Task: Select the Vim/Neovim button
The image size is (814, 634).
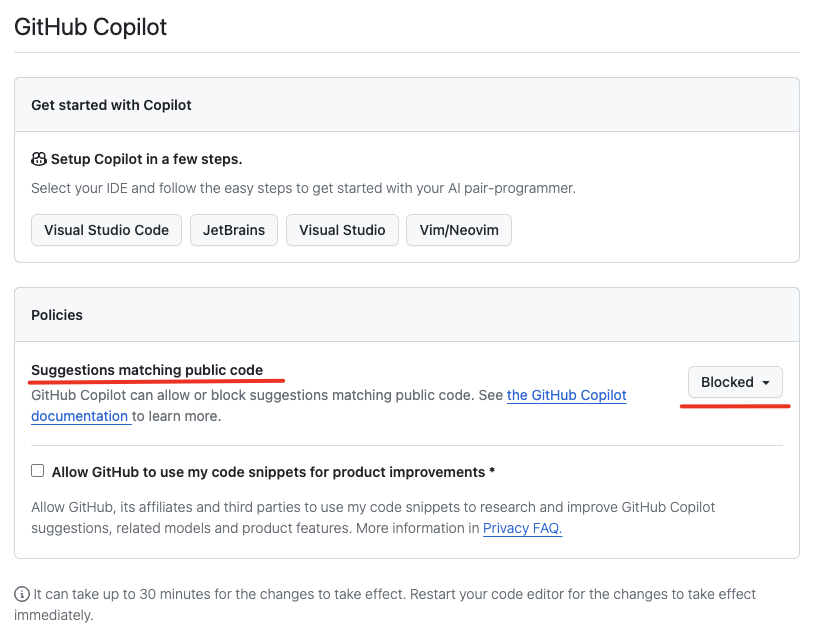Action: (459, 230)
